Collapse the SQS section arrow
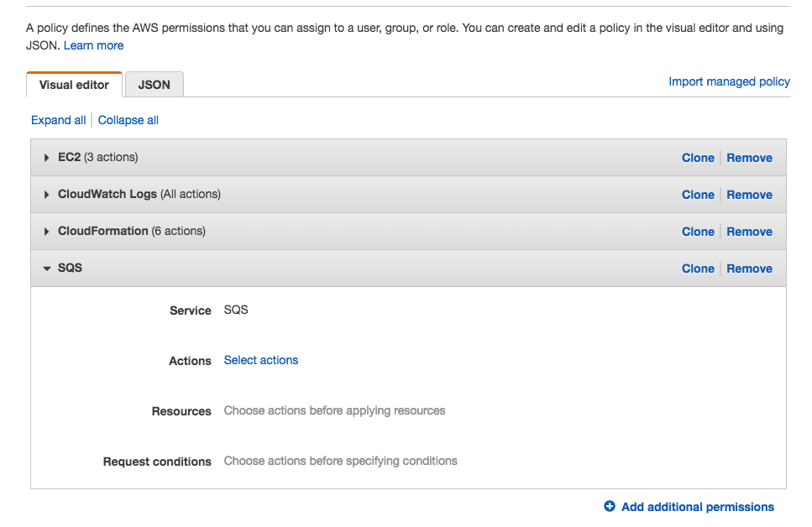This screenshot has width=812, height=527. point(47,269)
